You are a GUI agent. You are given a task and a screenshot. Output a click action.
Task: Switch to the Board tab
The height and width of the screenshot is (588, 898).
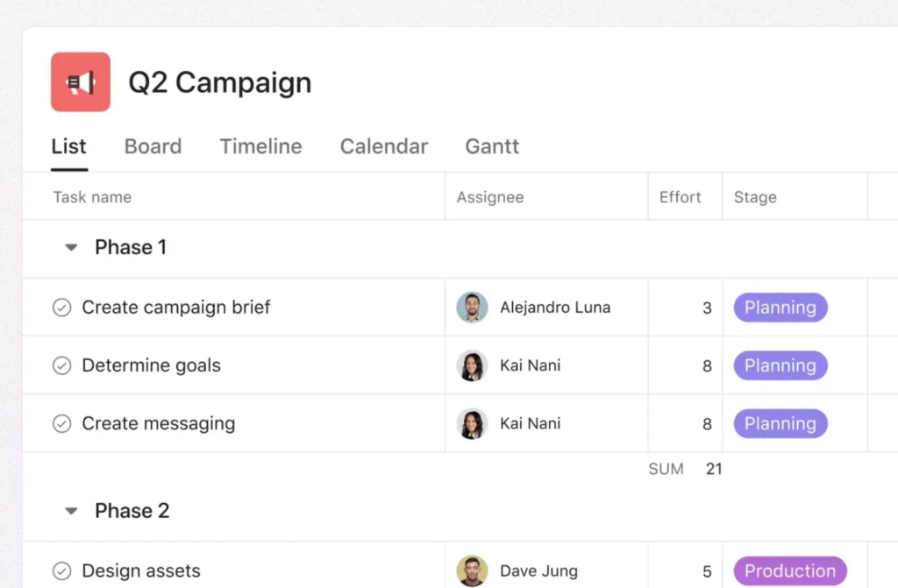coord(153,146)
